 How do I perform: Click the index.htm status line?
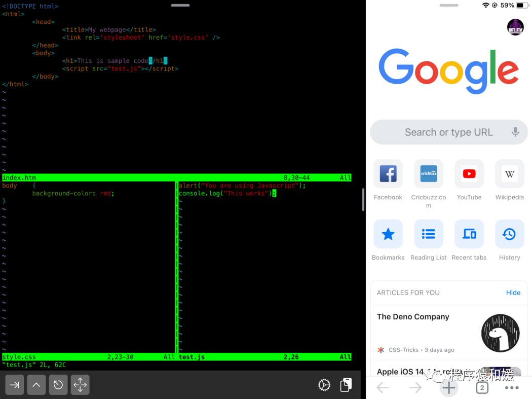pyautogui.click(x=177, y=177)
